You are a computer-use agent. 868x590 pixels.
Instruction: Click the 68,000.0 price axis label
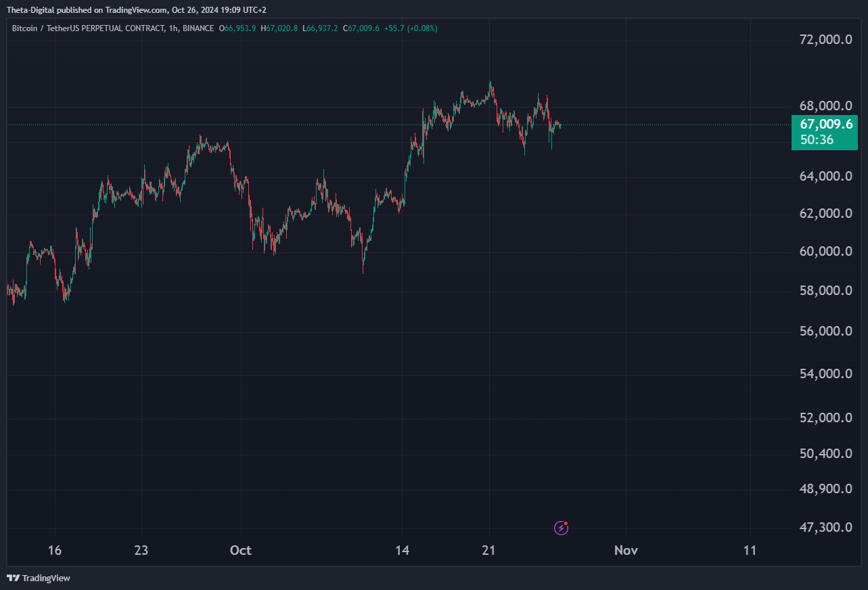(825, 106)
